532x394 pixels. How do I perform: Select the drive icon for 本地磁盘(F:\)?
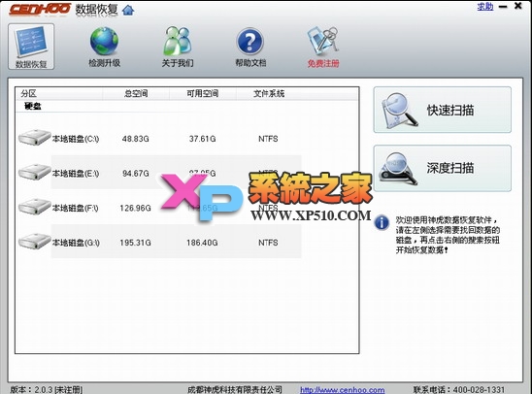(x=34, y=207)
